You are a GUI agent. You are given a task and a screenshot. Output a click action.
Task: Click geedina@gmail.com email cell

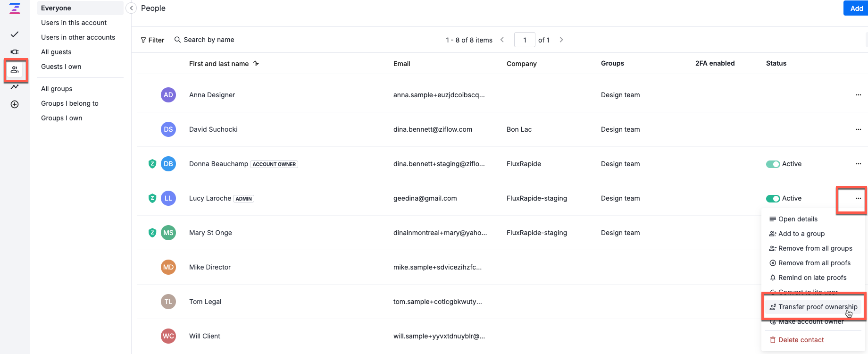click(x=425, y=198)
